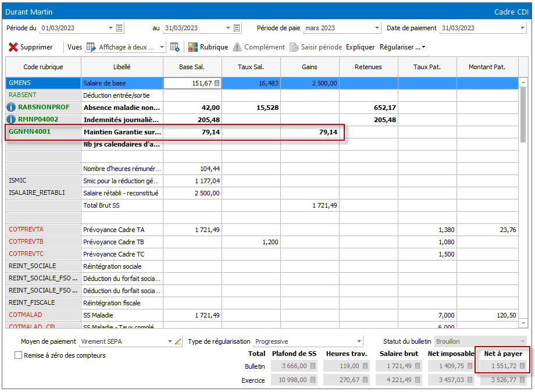The width and height of the screenshot is (535, 392).
Task: Click info icon on RMNP04002 row
Action: click(x=11, y=119)
